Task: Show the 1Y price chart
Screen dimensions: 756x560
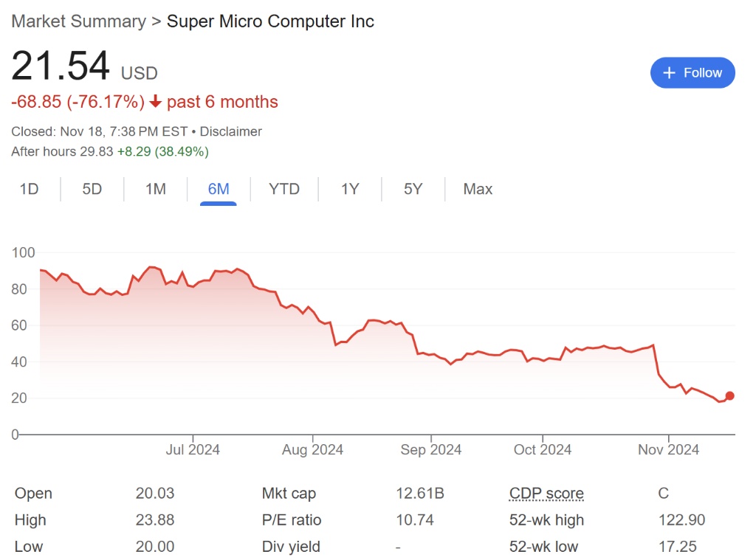Action: 350,189
